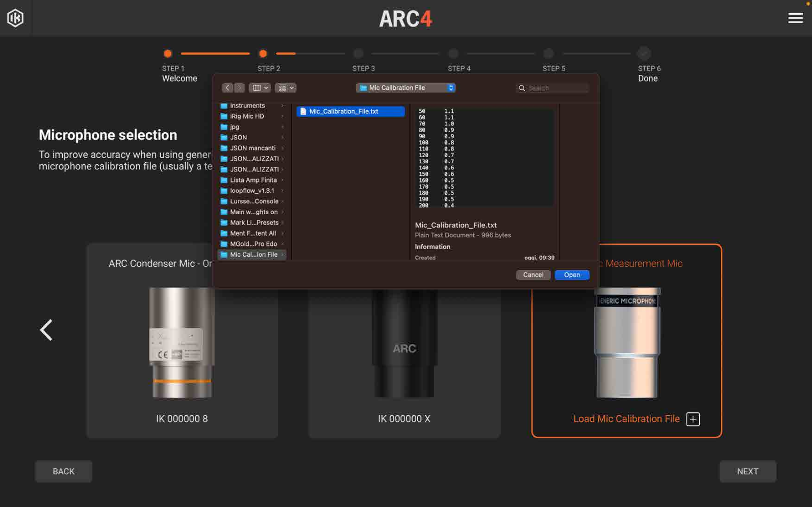Expand the JSON mancanti folder chevron
This screenshot has height=507, width=812.
tap(282, 148)
